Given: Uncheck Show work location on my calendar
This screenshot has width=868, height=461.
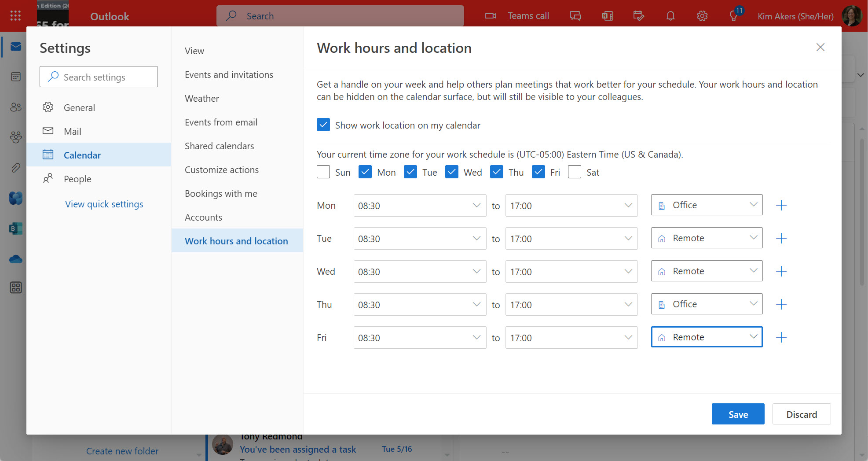Looking at the screenshot, I should click(323, 125).
